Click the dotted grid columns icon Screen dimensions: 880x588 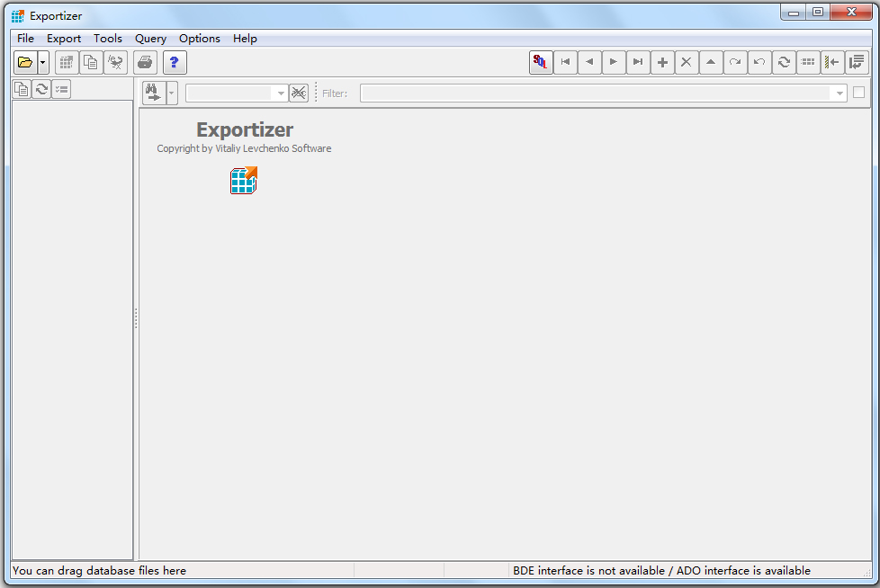[808, 62]
